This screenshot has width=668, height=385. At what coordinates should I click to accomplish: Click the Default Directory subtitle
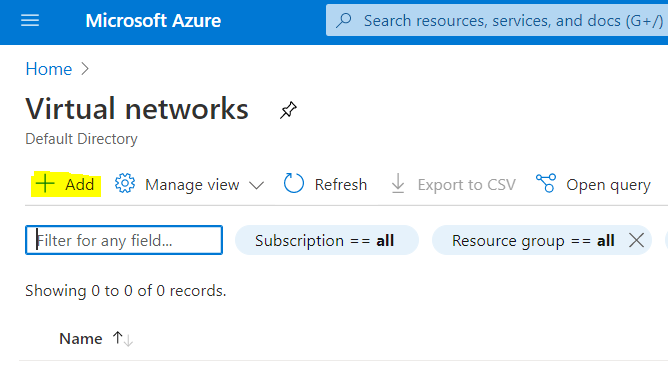[x=81, y=139]
